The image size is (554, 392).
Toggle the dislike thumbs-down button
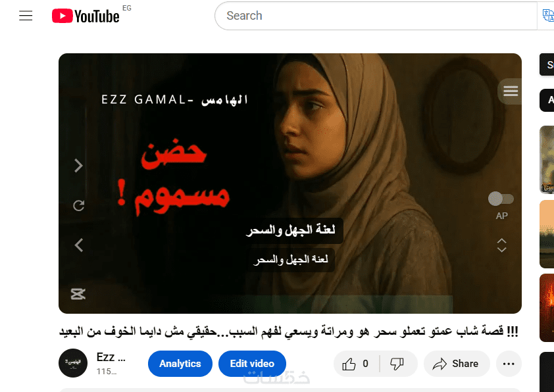point(397,364)
